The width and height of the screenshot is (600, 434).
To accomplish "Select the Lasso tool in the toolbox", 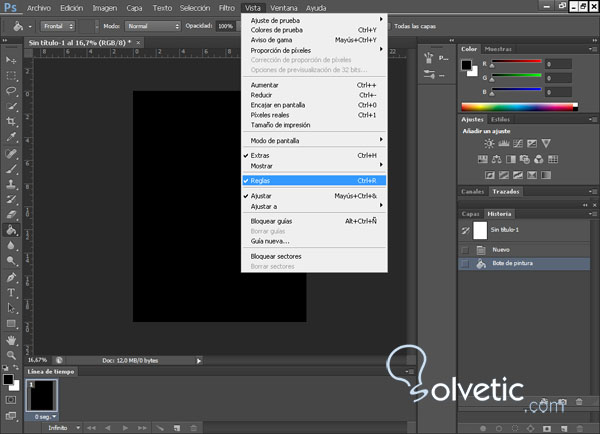I will point(11,89).
